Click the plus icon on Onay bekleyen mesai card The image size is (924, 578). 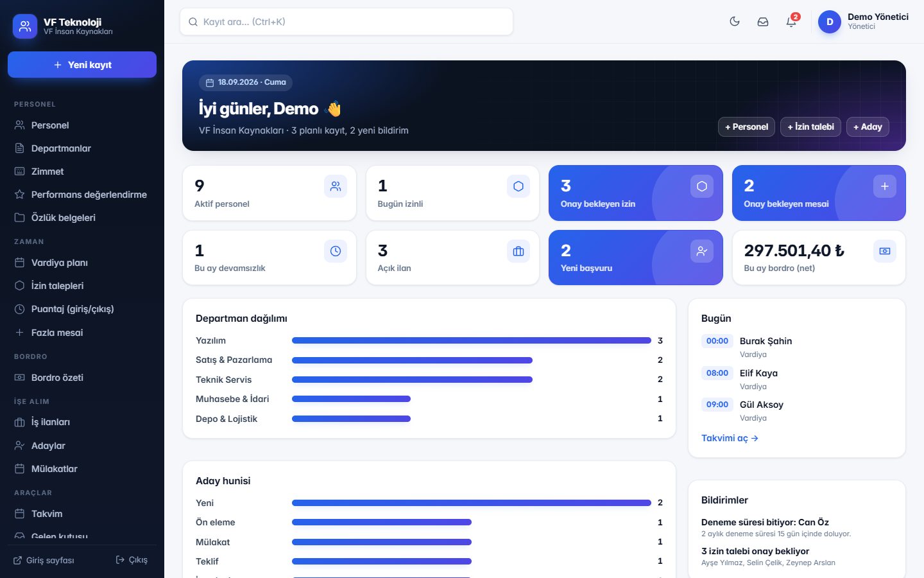885,186
